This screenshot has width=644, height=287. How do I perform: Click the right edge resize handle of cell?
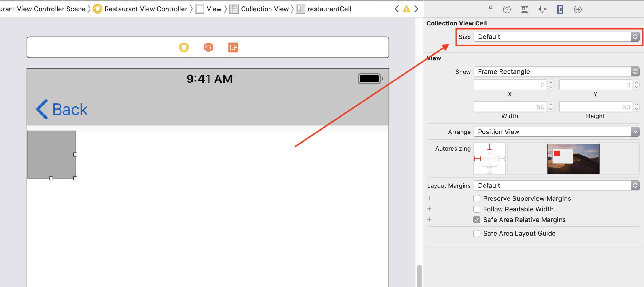[x=75, y=154]
